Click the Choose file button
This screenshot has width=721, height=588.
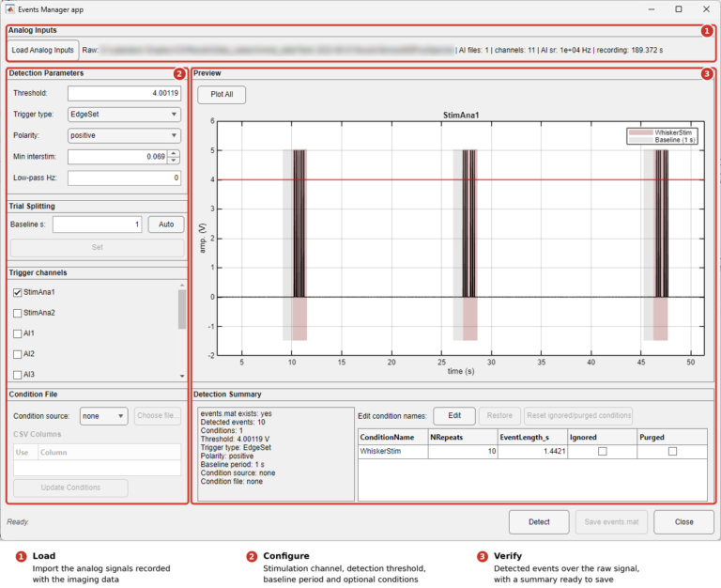coord(158,415)
